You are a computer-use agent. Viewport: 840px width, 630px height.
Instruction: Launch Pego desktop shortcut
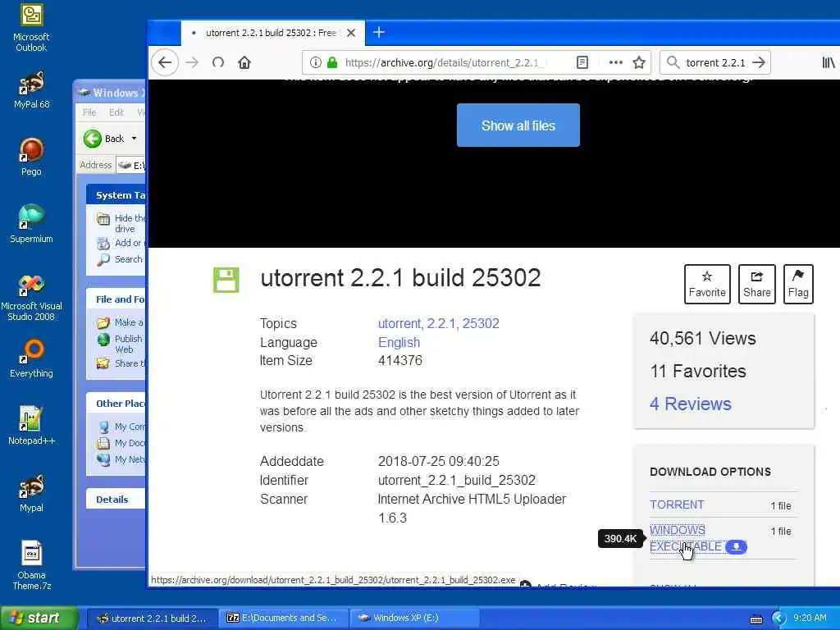coord(31,157)
